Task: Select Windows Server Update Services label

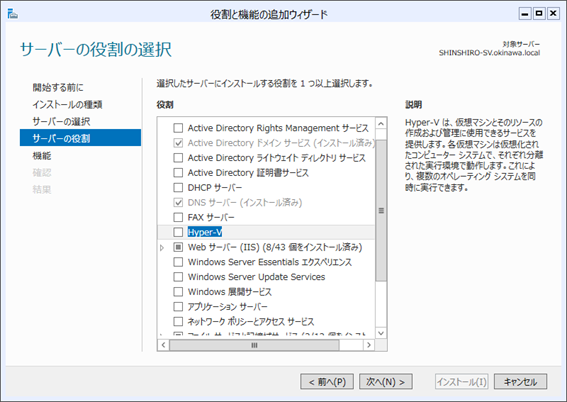Action: 256,277
